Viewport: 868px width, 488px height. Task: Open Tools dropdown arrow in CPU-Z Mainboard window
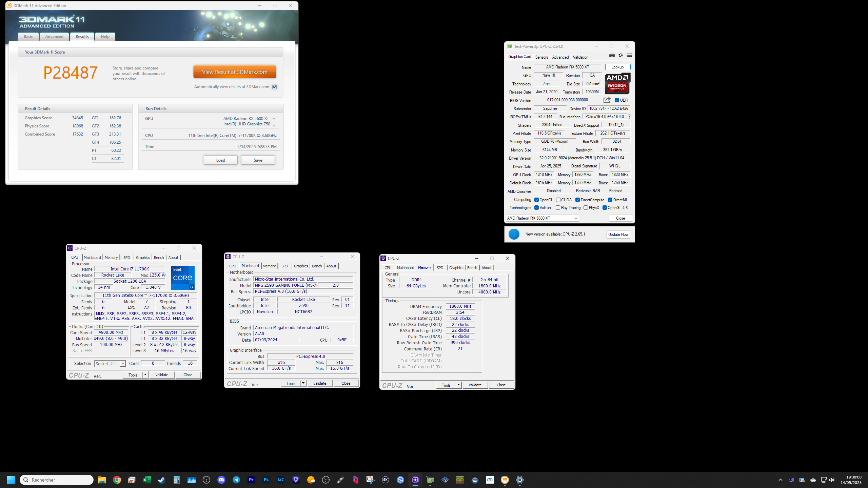coord(303,383)
